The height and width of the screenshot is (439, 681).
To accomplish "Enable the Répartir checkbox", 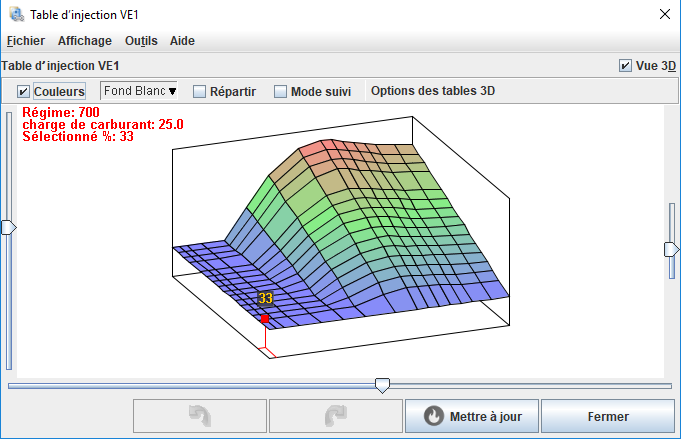I will point(200,91).
